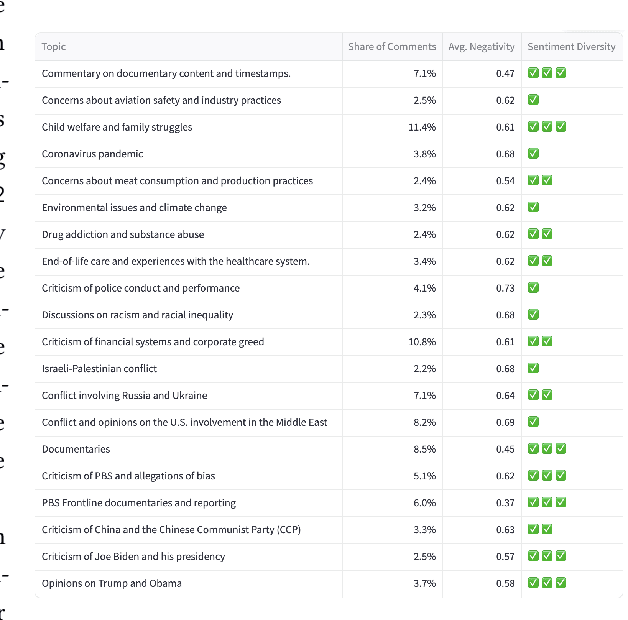Viewport: 628px width, 620px height.
Task: Click the 10.8% share of comments cell
Action: pos(423,342)
